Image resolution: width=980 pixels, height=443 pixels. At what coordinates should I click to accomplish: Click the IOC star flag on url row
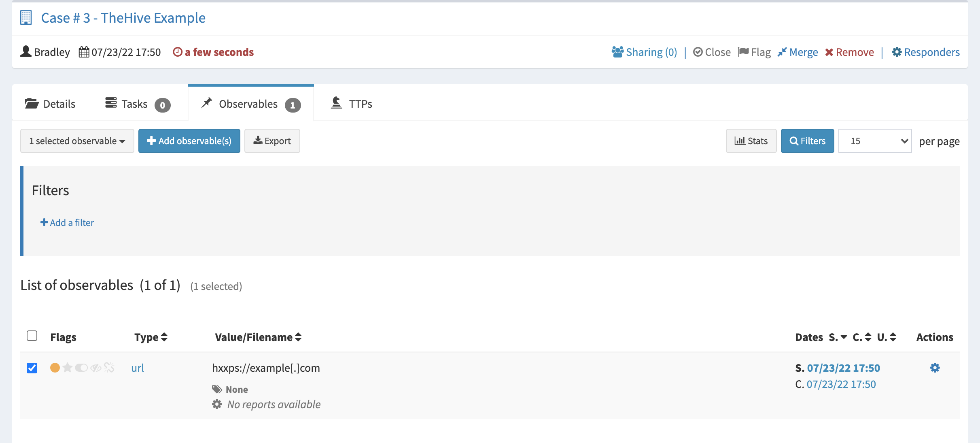(x=68, y=367)
